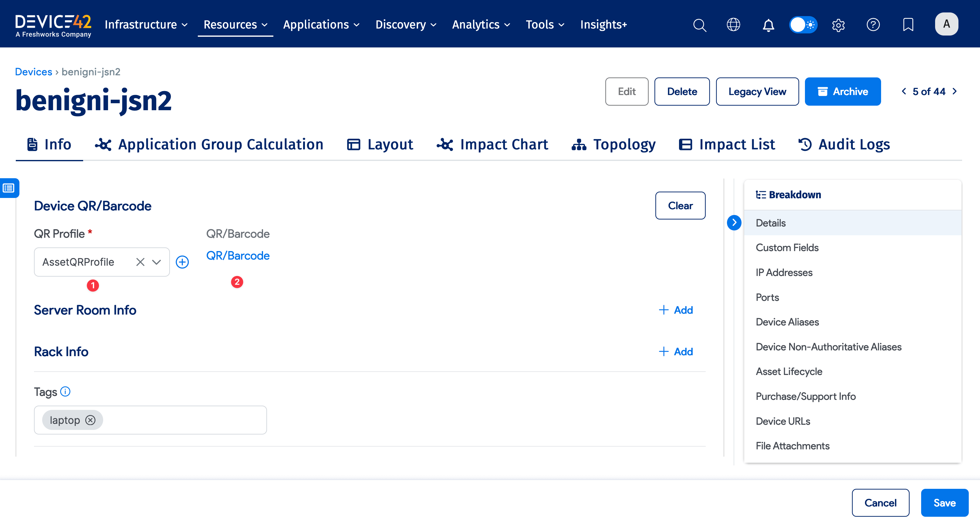Click the Tags info icon

(x=66, y=392)
